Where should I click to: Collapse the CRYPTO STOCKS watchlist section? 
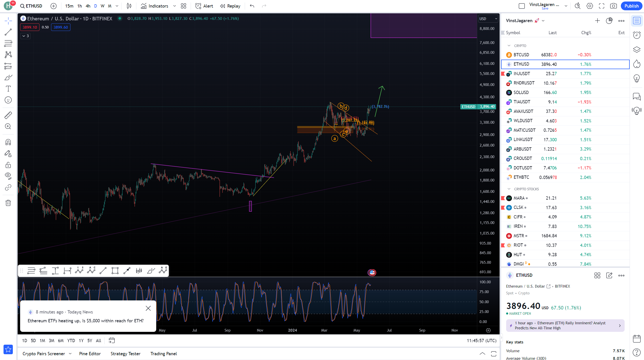(509, 189)
